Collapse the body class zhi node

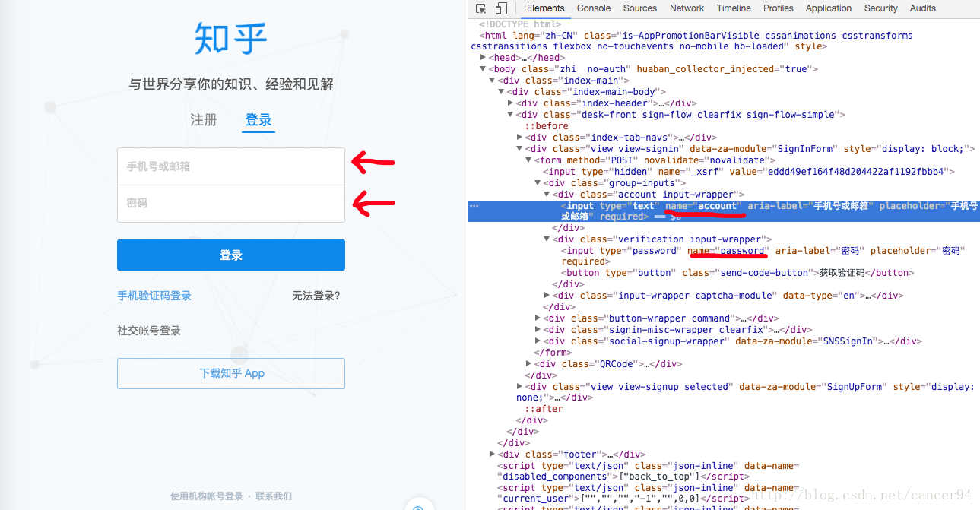(x=483, y=69)
